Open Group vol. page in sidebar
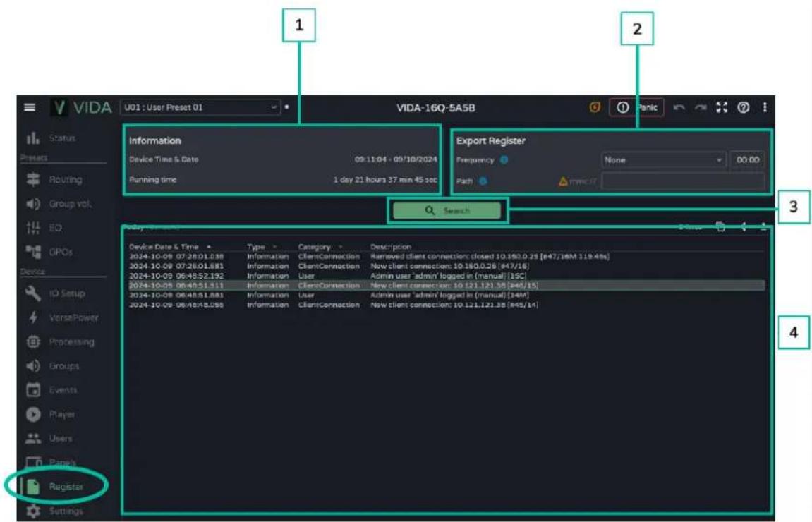This screenshot has height=522, width=812. (59, 204)
